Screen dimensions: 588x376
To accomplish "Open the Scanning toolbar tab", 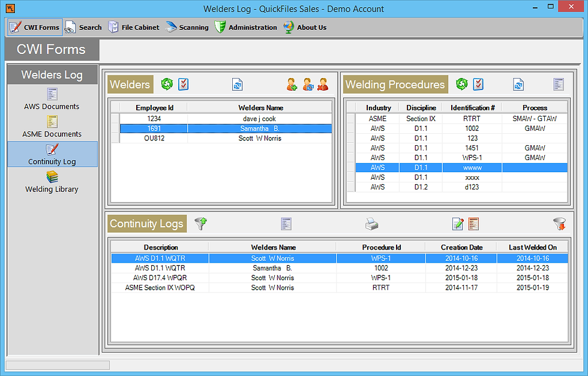I will tap(187, 28).
